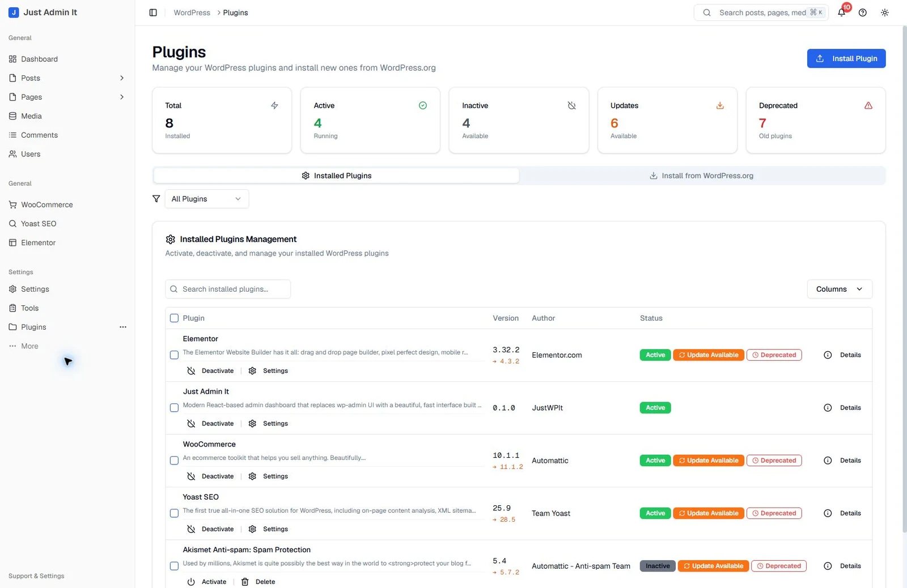Image resolution: width=907 pixels, height=588 pixels.
Task: Open the Plugins three-dot options
Action: tap(123, 327)
